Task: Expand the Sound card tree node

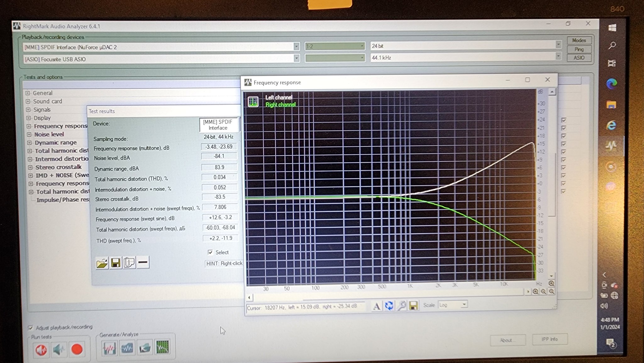Action: click(28, 101)
